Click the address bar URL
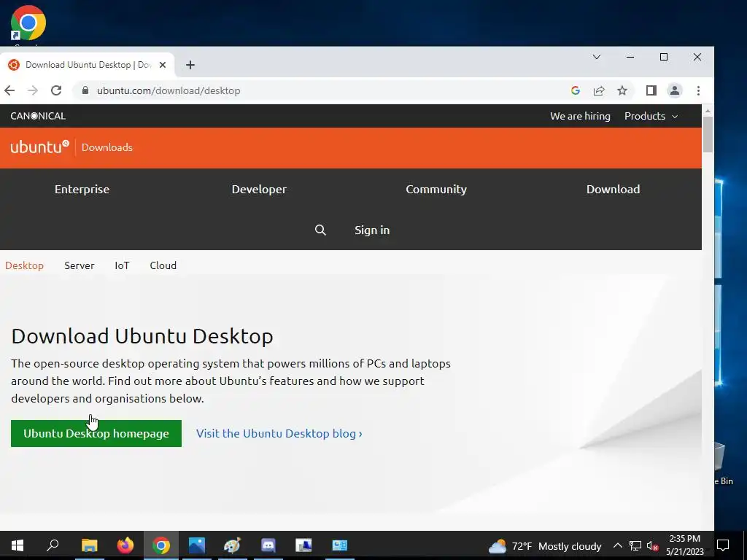This screenshot has width=747, height=560. click(x=169, y=90)
